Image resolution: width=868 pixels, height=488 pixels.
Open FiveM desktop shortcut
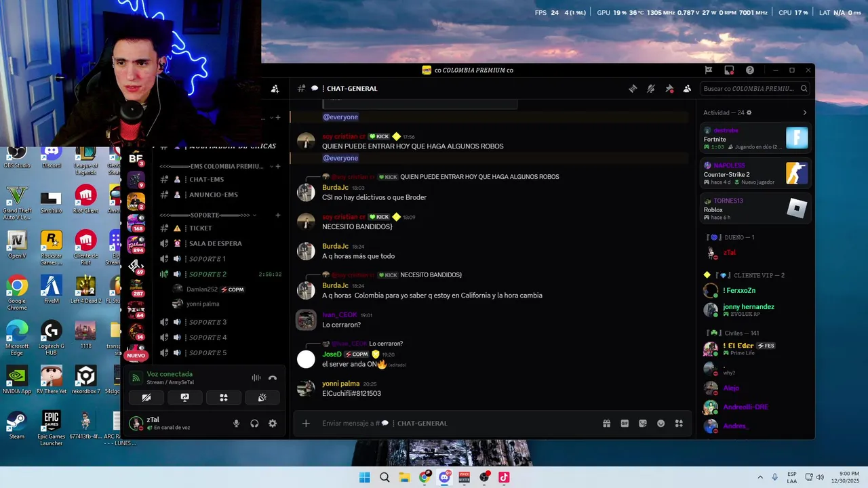52,289
